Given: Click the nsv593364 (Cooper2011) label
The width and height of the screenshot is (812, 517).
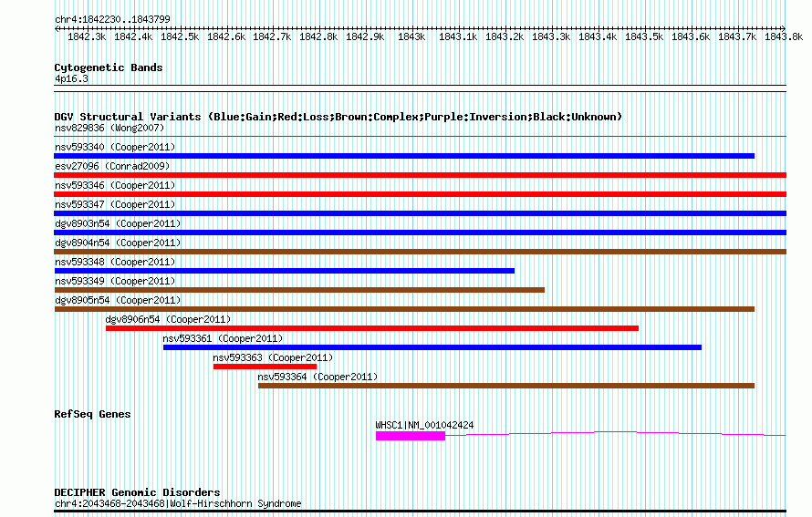Looking at the screenshot, I should (x=318, y=377).
